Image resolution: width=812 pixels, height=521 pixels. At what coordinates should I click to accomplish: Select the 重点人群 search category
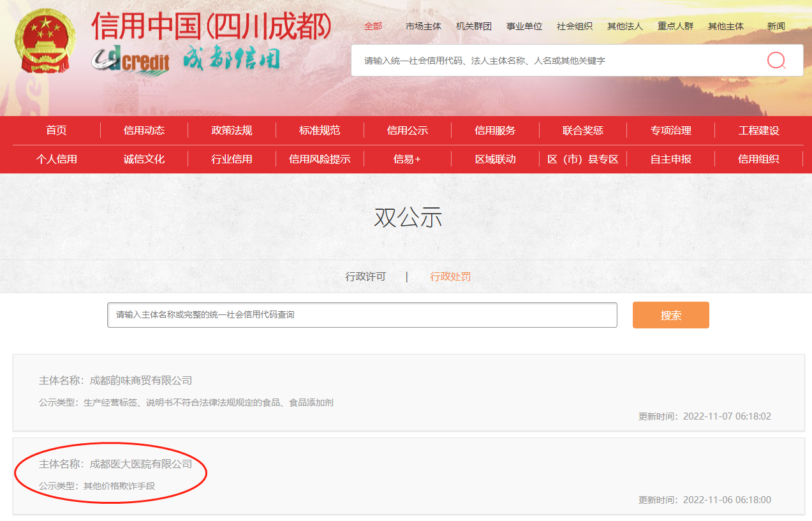click(675, 26)
